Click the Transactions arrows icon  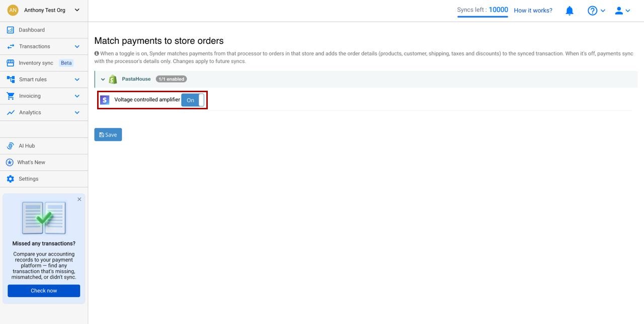click(11, 46)
